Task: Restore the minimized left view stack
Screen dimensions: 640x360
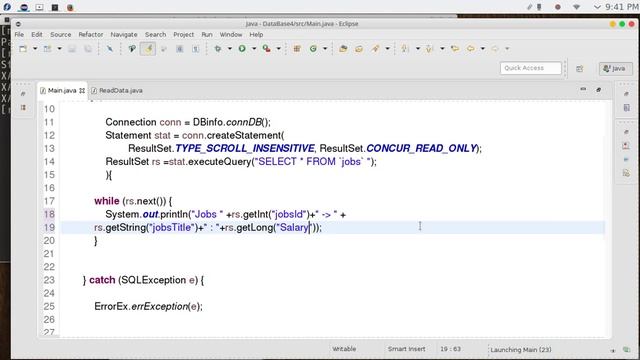Action: coord(23,93)
